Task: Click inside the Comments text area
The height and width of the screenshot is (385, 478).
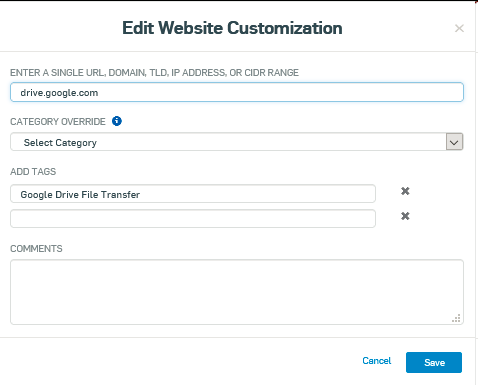Action: (237, 292)
